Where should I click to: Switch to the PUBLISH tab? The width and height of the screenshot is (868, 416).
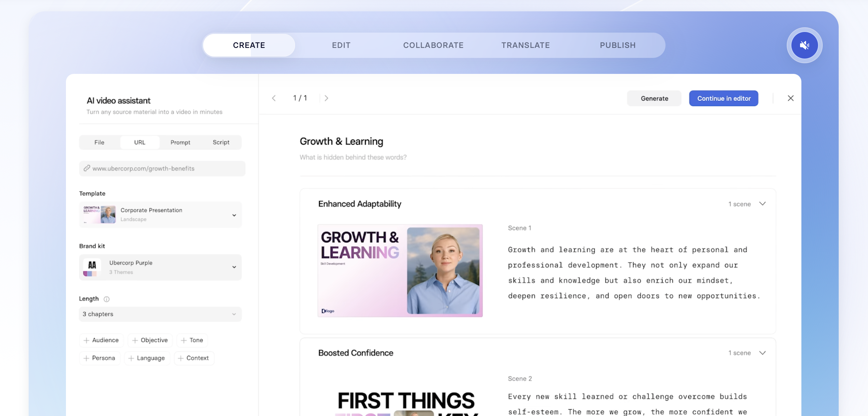pos(618,45)
